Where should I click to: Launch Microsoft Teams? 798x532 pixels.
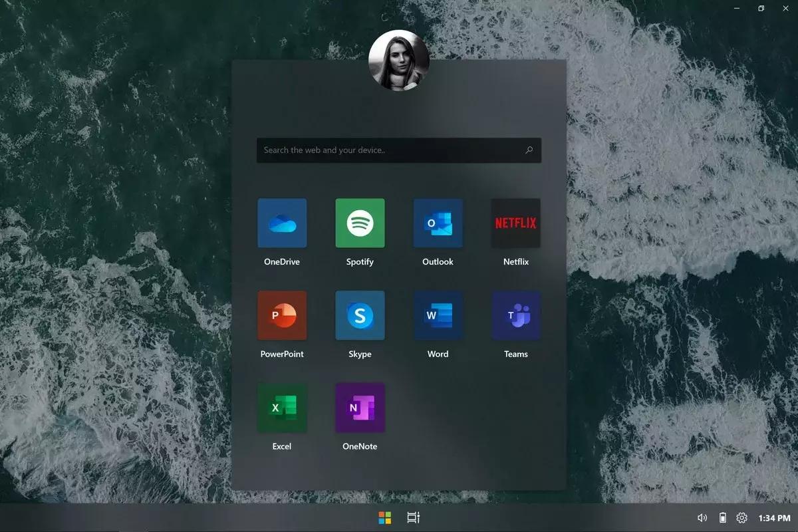point(515,315)
